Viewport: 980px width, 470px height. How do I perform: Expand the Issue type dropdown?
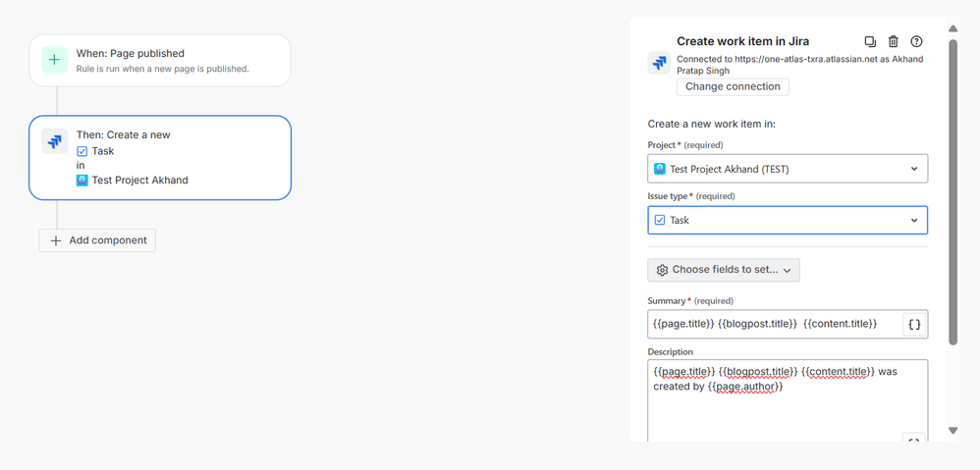[788, 220]
